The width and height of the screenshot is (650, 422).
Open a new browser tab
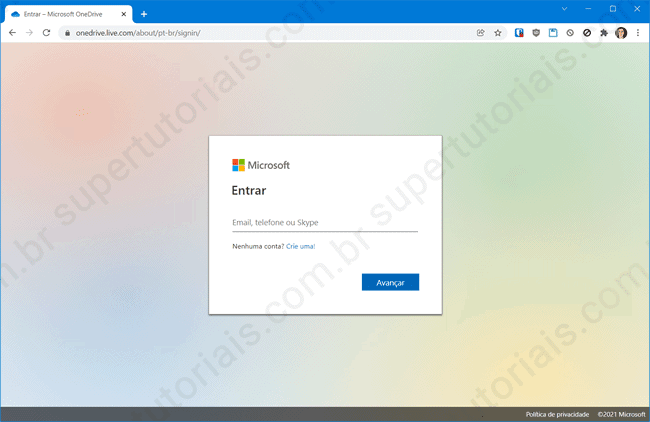click(144, 14)
